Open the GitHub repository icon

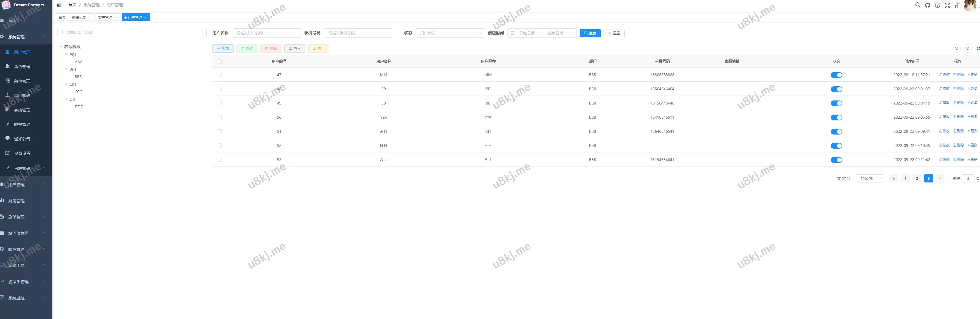pyautogui.click(x=927, y=5)
